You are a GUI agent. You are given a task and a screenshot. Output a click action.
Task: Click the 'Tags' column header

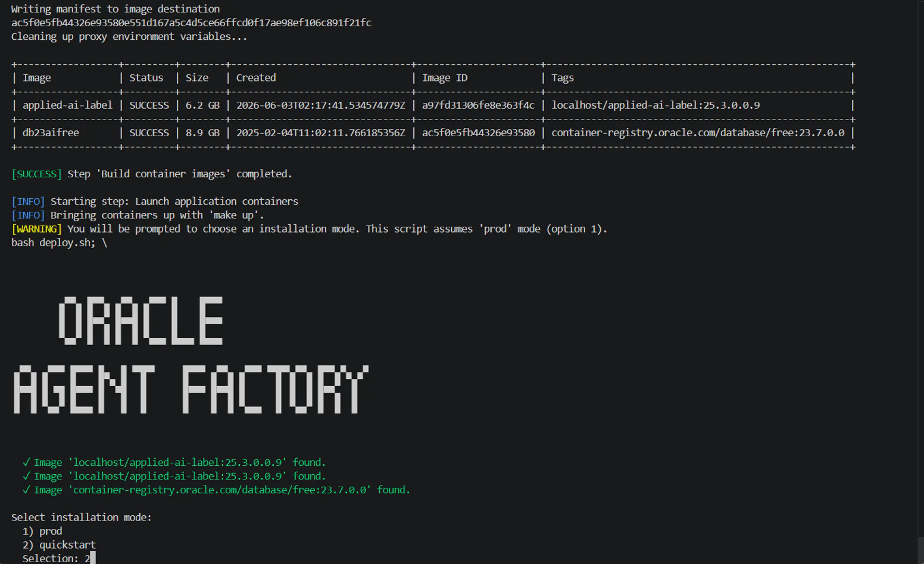pos(563,77)
